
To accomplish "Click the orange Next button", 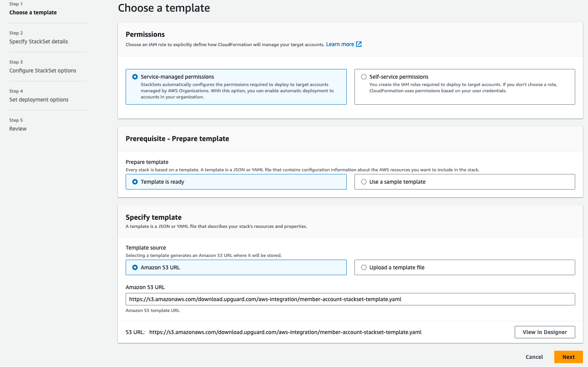I will tap(568, 357).
